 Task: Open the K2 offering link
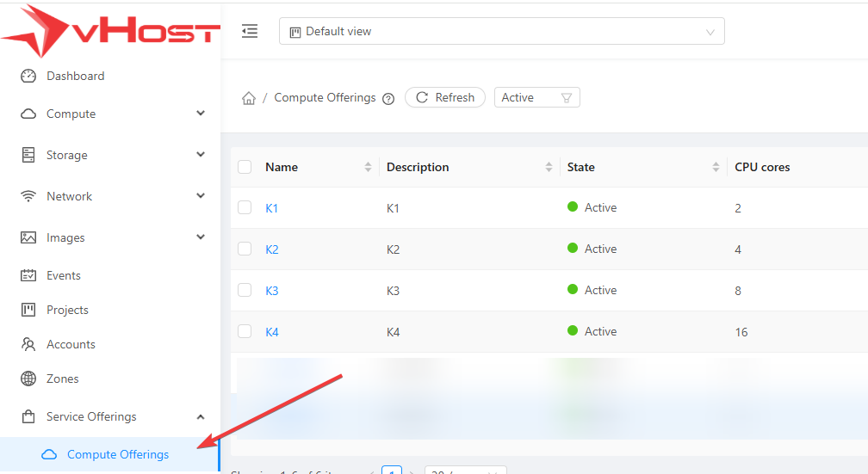(272, 249)
